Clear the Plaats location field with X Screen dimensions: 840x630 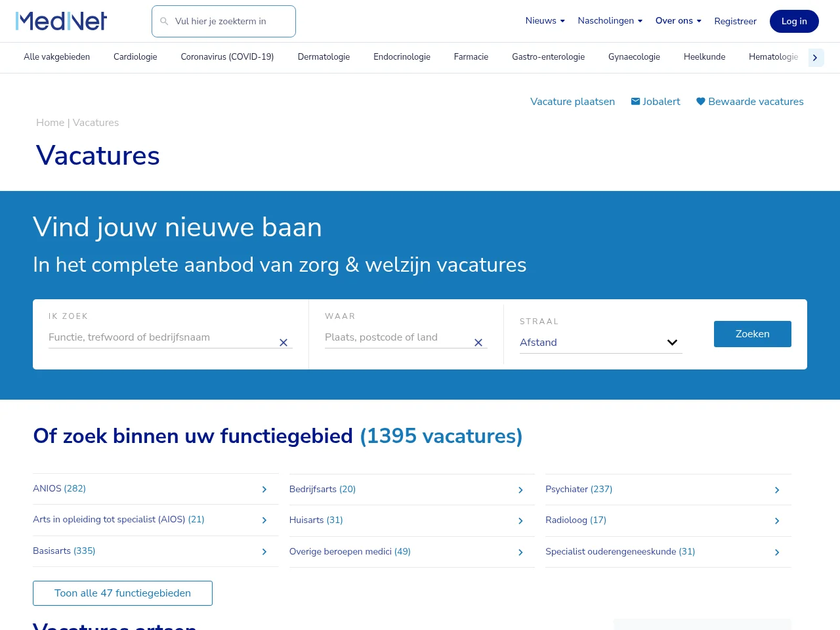tap(478, 343)
